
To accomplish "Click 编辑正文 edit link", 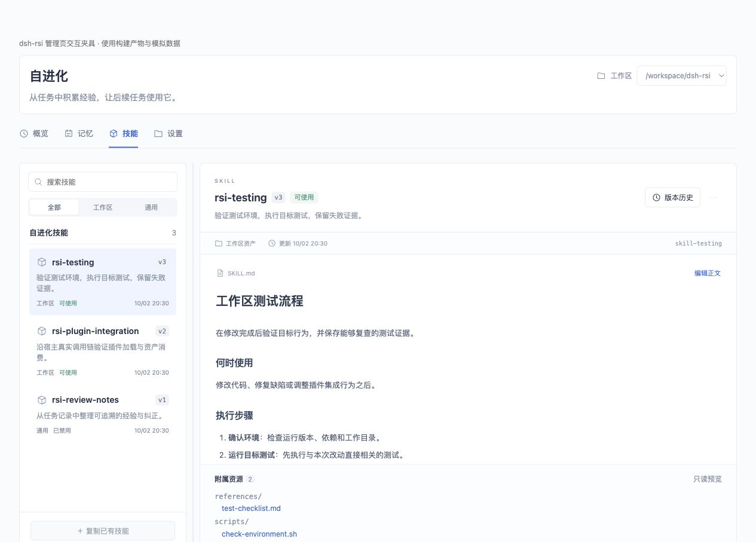I will click(x=708, y=273).
